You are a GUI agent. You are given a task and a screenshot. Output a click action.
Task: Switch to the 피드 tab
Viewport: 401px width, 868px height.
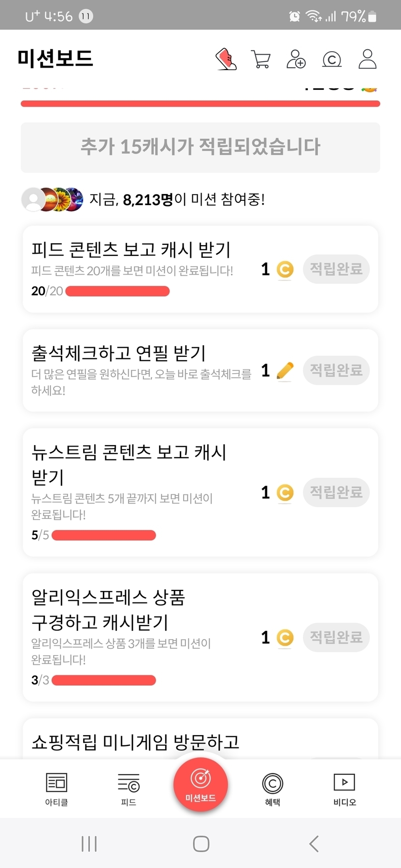tap(129, 789)
